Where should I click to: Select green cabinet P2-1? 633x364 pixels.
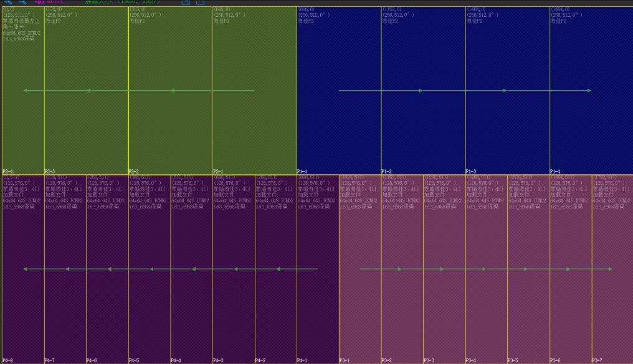pyautogui.click(x=254, y=124)
